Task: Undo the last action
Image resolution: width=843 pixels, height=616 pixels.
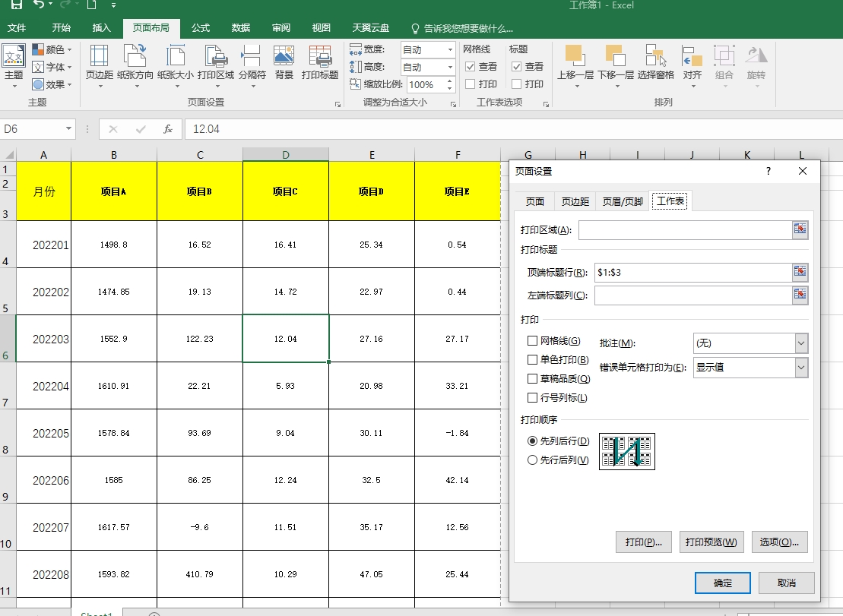Action: pyautogui.click(x=39, y=5)
